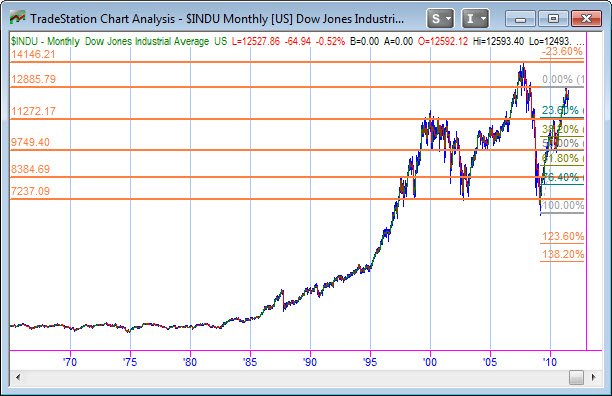The height and width of the screenshot is (396, 612).
Task: Click the B=0.00 bid value
Action: pos(364,41)
